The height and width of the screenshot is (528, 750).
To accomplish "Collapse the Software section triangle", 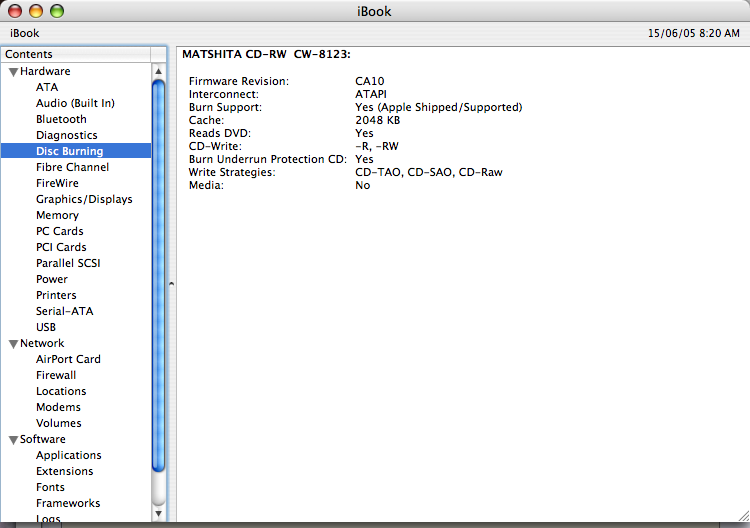I will tap(13, 440).
